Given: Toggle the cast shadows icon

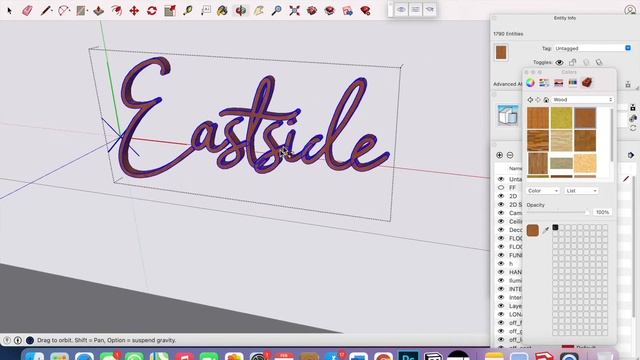Looking at the screenshot, I should pos(599,62).
